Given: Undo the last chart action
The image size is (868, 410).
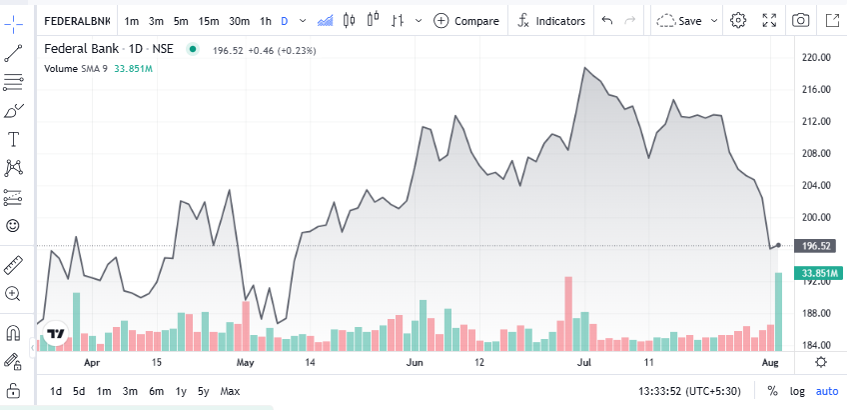Looking at the screenshot, I should tap(607, 21).
